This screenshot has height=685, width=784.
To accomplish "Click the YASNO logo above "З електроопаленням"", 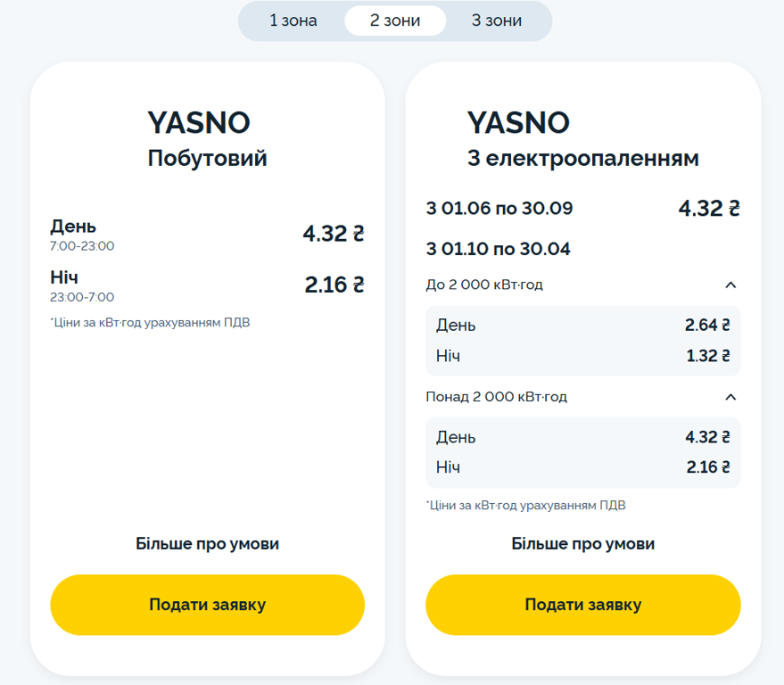I will (x=518, y=122).
